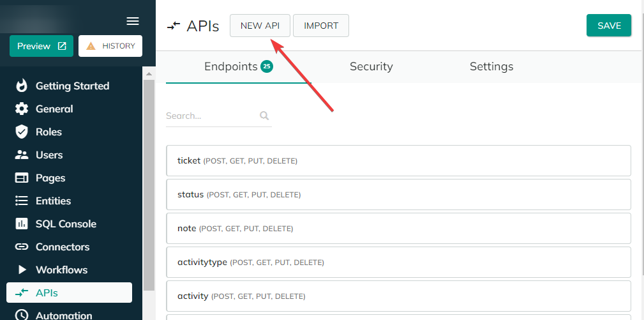Expand the activitytype endpoint row
Screen dimensions: 644x320
click(x=398, y=262)
